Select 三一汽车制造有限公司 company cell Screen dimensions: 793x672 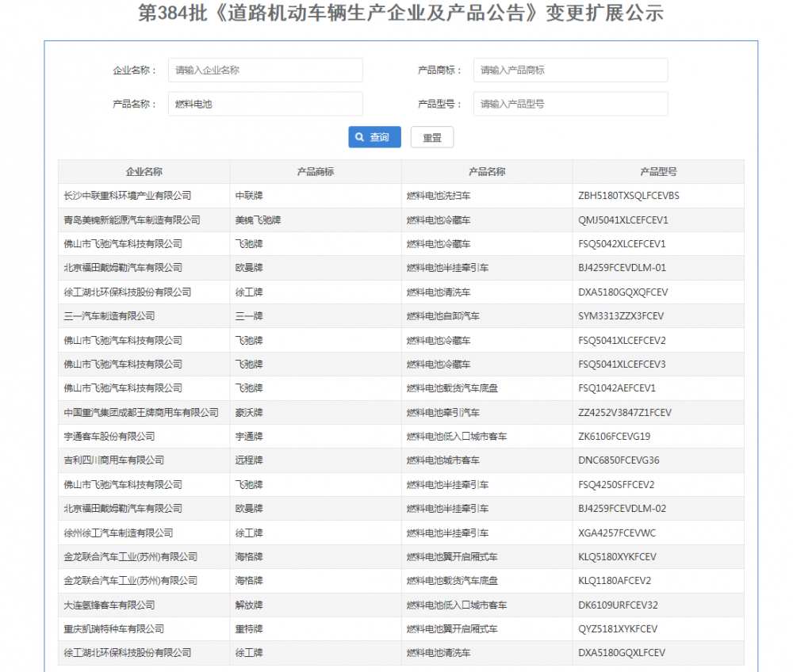tap(109, 316)
